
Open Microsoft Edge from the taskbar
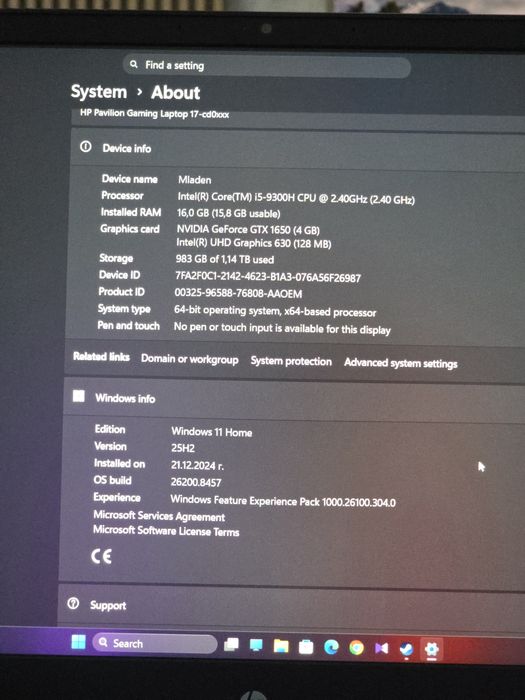[331, 647]
